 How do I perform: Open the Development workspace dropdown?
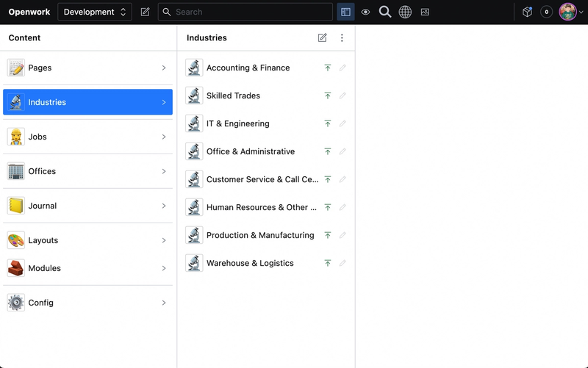tap(95, 12)
